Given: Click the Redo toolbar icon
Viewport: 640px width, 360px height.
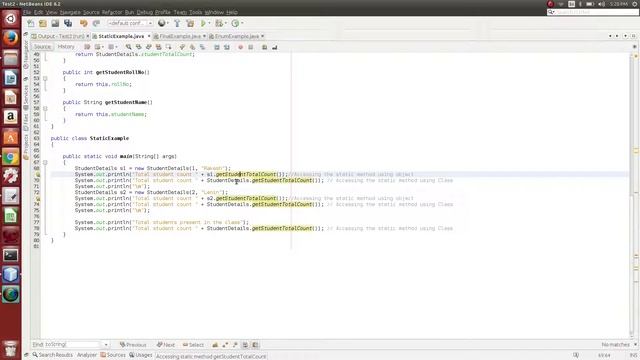Looking at the screenshot, I should point(96,23).
